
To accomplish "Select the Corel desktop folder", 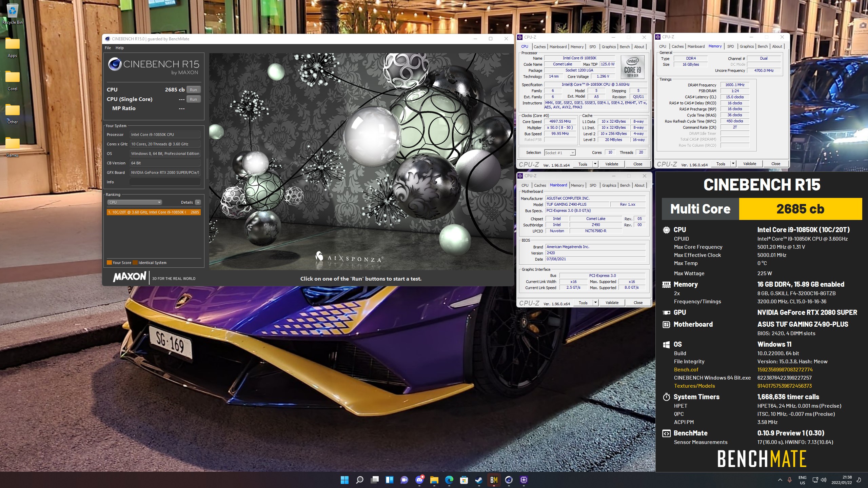I will point(12,81).
